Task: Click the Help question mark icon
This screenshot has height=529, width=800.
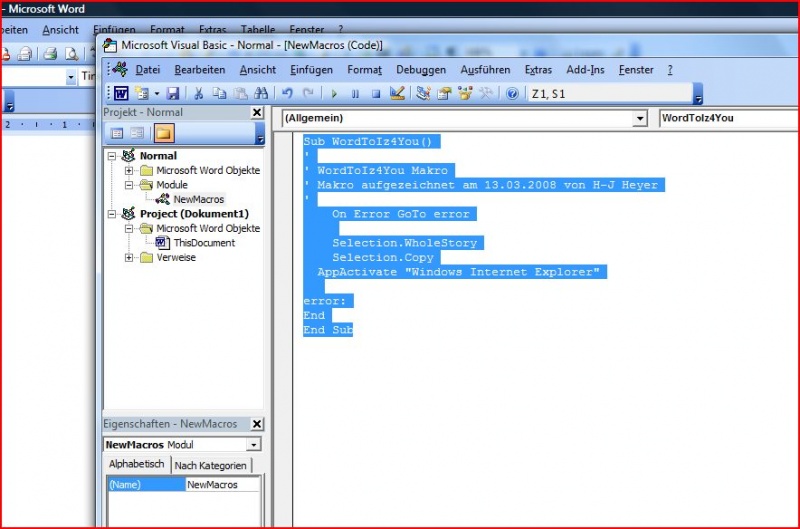Action: [512, 93]
